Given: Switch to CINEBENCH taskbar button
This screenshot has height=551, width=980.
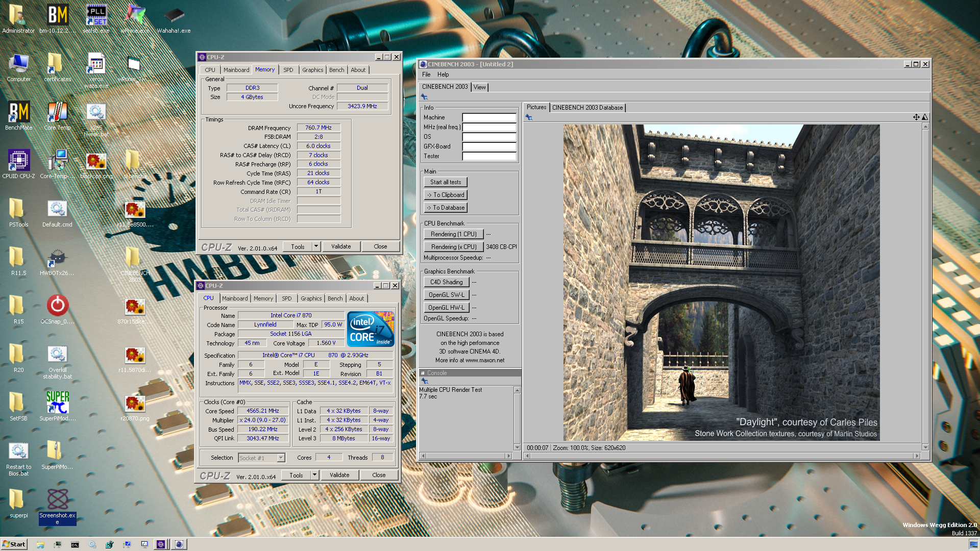Looking at the screenshot, I should tap(179, 544).
